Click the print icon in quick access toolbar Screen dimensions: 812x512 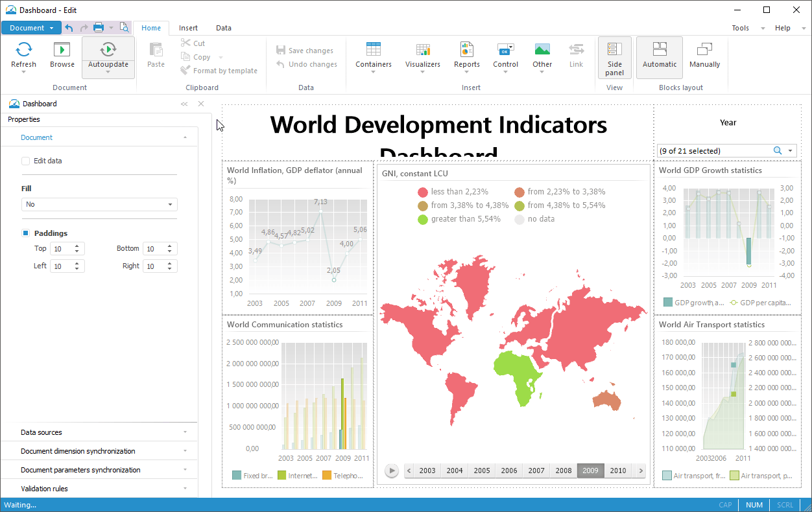[x=99, y=27]
